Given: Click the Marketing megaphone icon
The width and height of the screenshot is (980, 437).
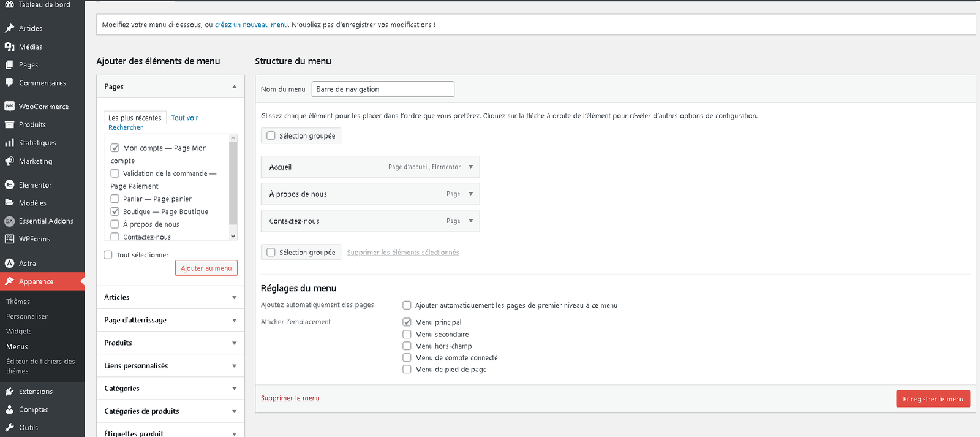Looking at the screenshot, I should 9,161.
